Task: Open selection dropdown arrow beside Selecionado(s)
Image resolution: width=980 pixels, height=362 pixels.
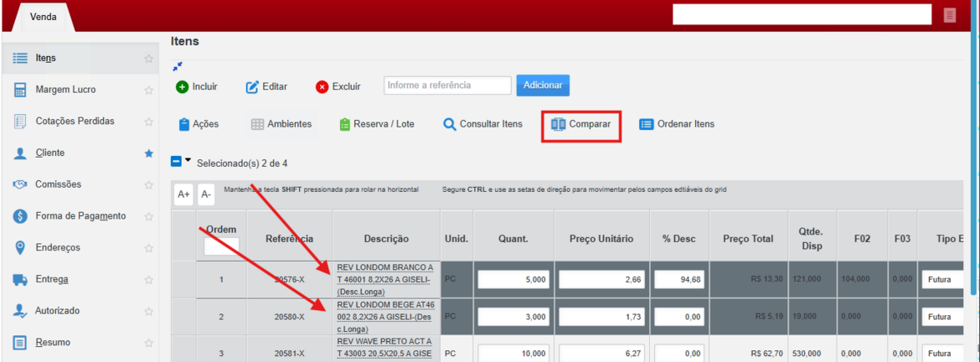Action: [x=188, y=160]
